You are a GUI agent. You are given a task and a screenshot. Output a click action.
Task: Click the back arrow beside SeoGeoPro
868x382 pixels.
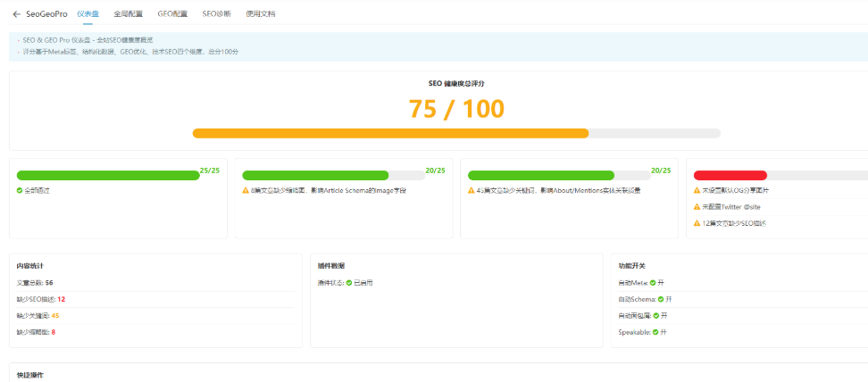tap(16, 14)
